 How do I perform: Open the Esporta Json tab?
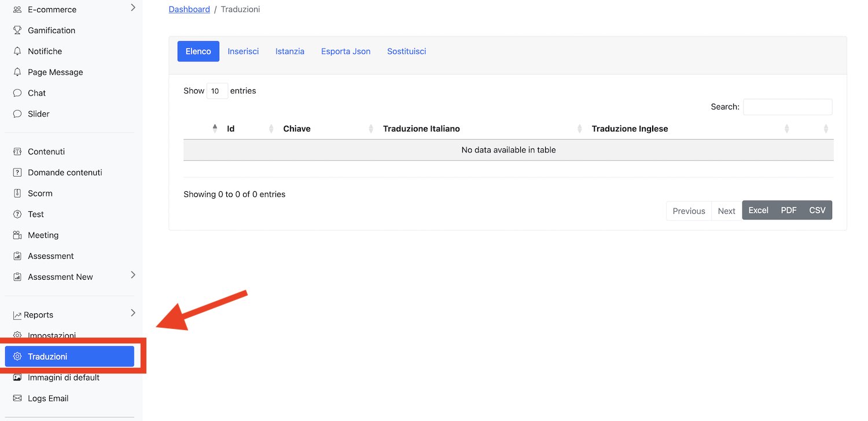pyautogui.click(x=345, y=51)
